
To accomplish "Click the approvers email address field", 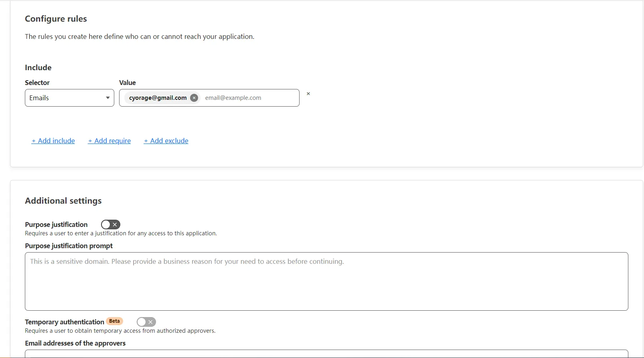I will click(326, 354).
